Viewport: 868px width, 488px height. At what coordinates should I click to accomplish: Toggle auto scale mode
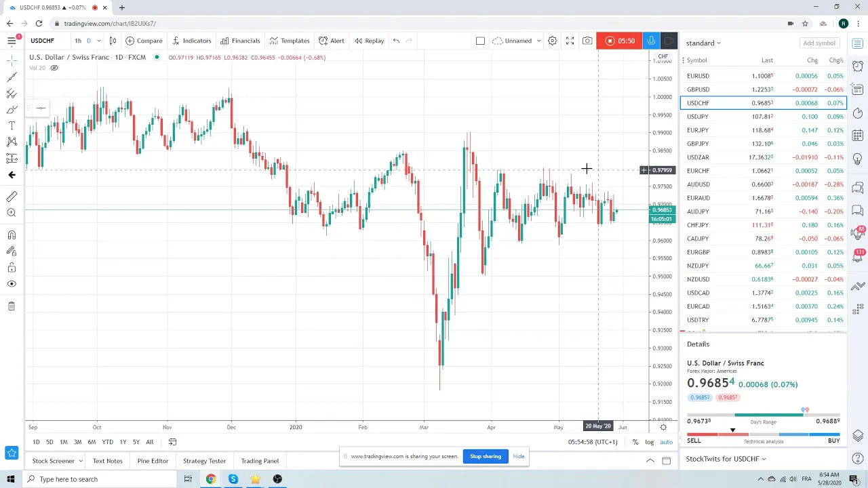(x=666, y=442)
